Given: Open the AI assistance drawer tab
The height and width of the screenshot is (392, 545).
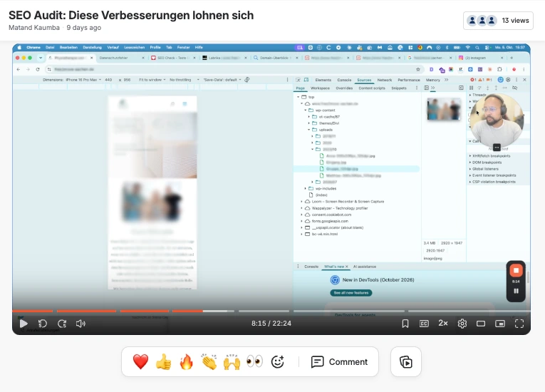Looking at the screenshot, I should 365,267.
